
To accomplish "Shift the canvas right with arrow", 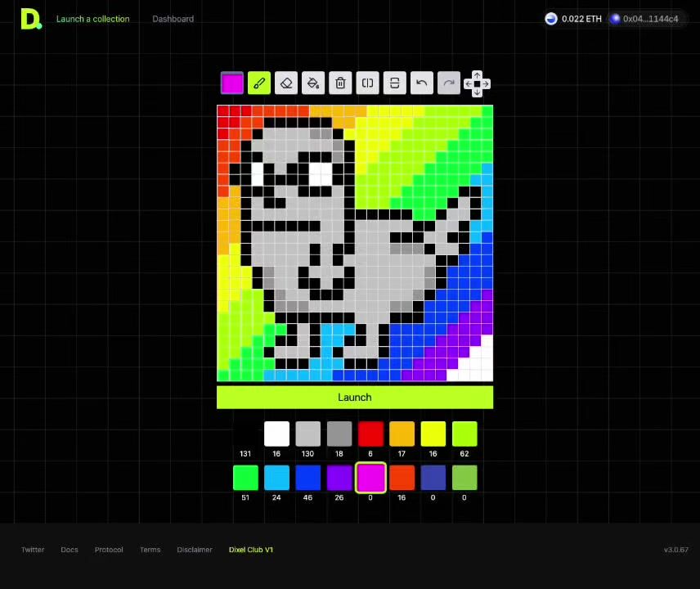I will click(486, 83).
